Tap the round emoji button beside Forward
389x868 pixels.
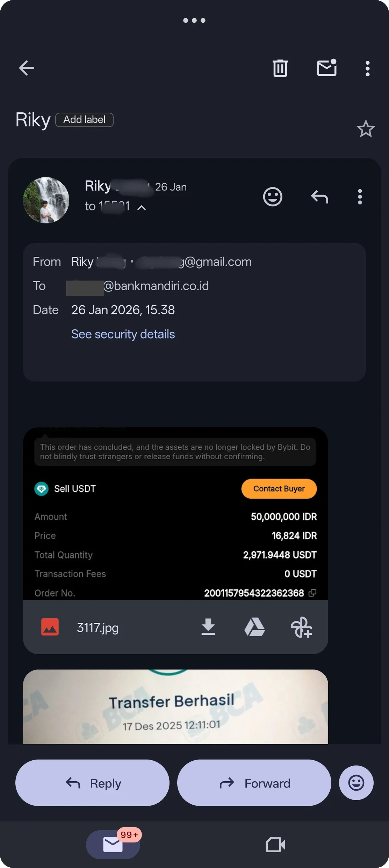point(356,783)
